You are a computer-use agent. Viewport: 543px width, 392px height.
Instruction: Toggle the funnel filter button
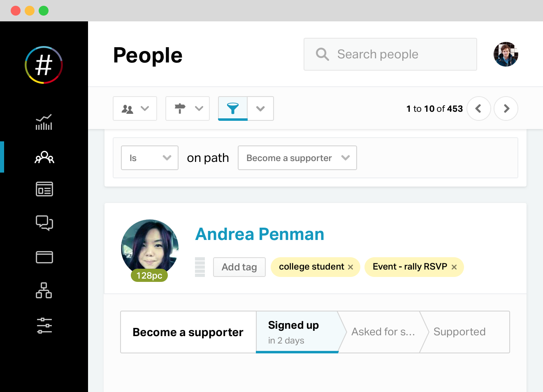pyautogui.click(x=233, y=108)
